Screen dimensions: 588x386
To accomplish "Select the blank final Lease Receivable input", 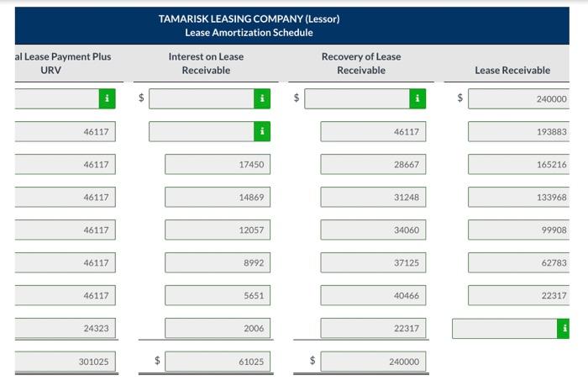I will pyautogui.click(x=505, y=329).
